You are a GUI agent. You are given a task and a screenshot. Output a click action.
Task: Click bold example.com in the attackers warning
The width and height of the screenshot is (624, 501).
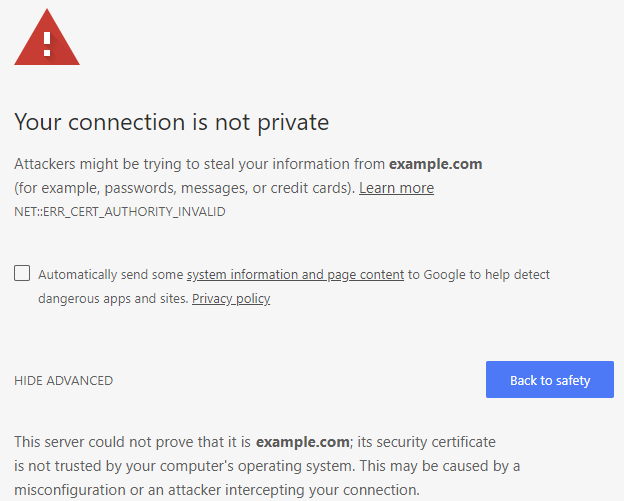click(435, 164)
